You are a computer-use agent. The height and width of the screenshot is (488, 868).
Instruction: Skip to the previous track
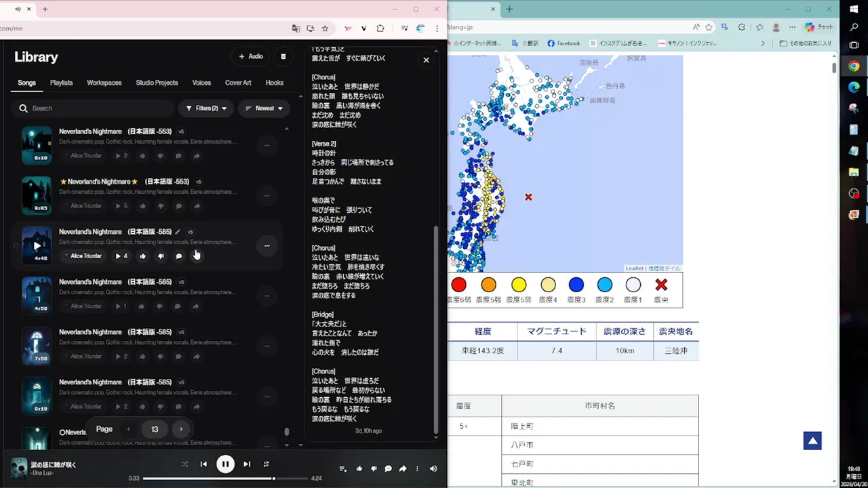click(203, 464)
